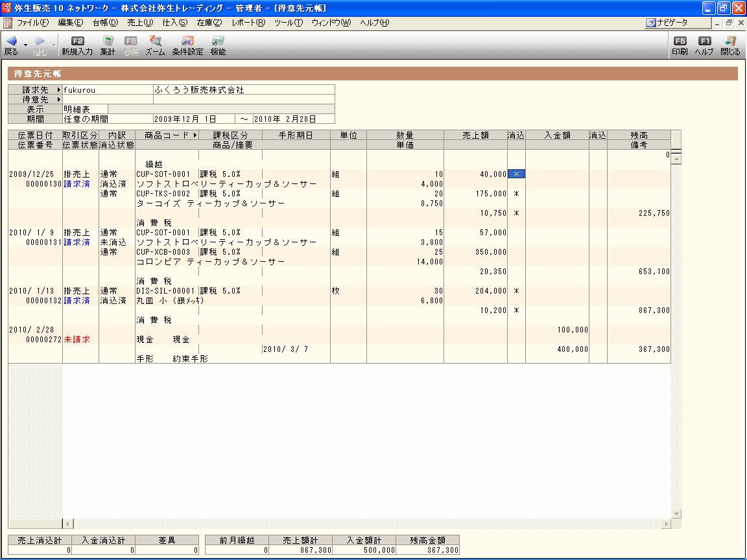Open the 台帳(D) menu
This screenshot has width=747, height=560.
tap(105, 23)
